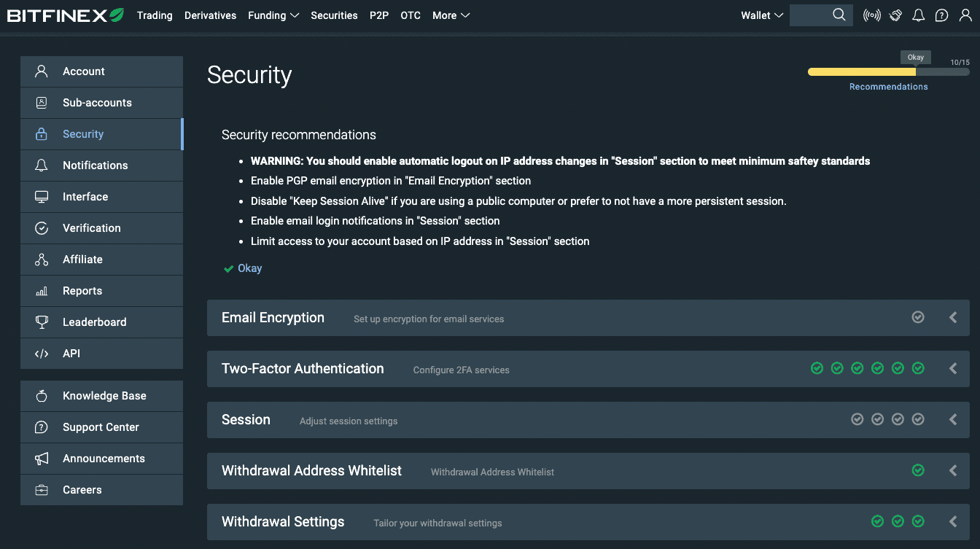
Task: Click the Sub-accounts icon in sidebar
Action: (42, 103)
